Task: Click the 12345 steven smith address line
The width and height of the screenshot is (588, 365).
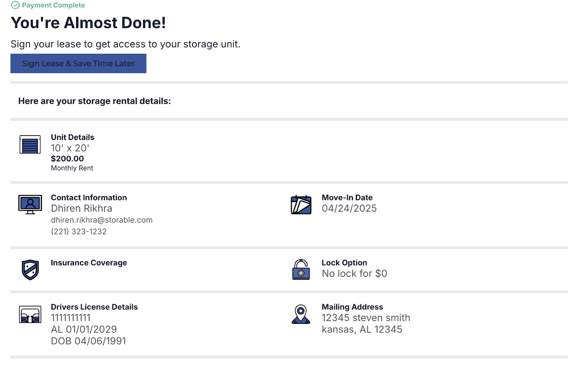Action: (366, 318)
